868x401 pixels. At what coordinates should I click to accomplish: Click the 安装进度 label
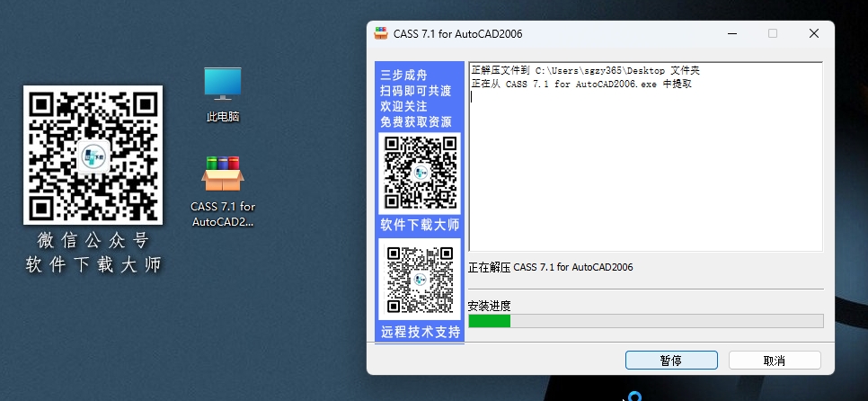pyautogui.click(x=490, y=306)
